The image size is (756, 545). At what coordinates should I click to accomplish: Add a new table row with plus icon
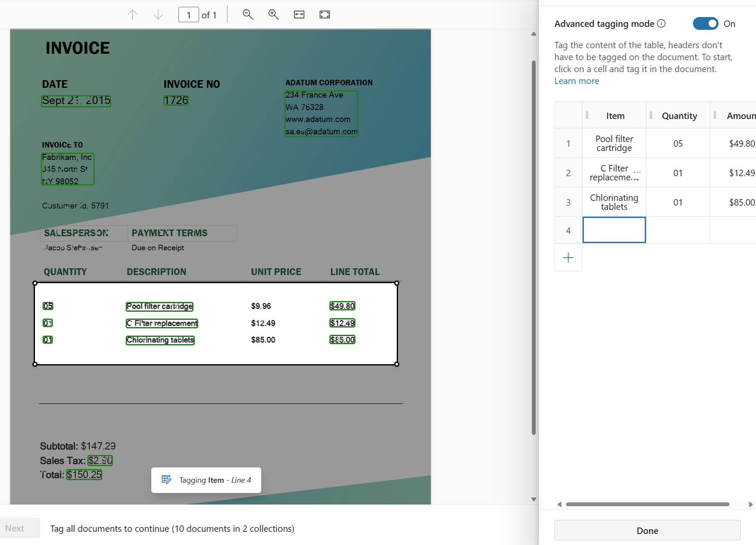[568, 258]
